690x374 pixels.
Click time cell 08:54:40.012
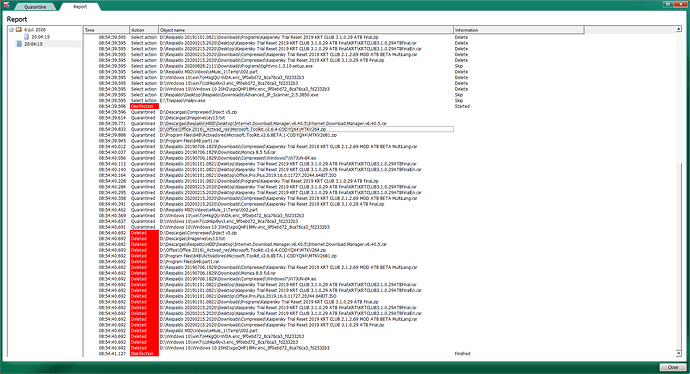tap(112, 147)
